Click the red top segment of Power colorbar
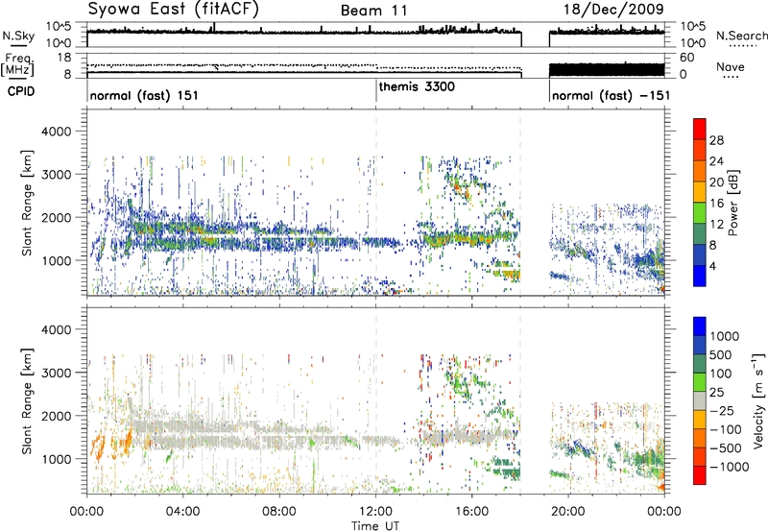The width and height of the screenshot is (768, 532). (x=700, y=129)
